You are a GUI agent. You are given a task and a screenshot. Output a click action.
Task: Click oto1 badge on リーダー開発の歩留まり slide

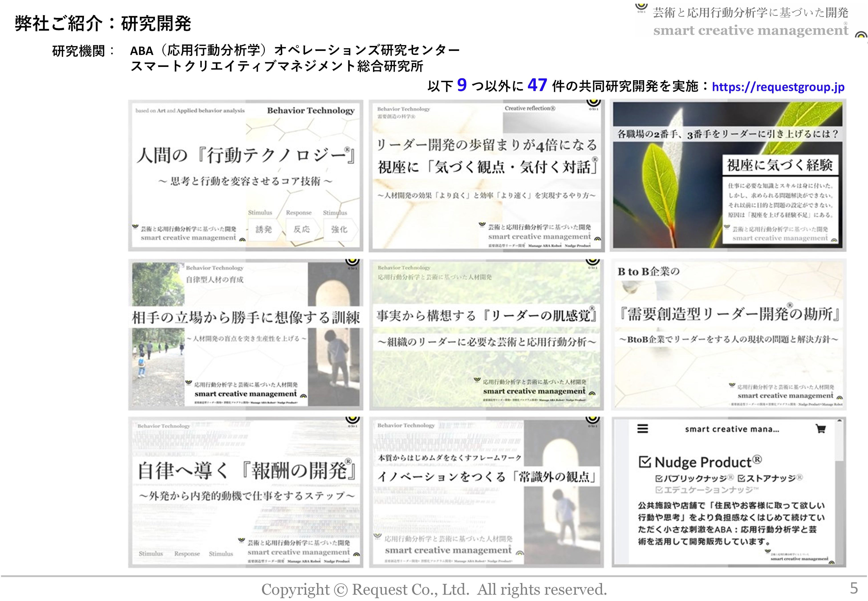click(x=593, y=104)
